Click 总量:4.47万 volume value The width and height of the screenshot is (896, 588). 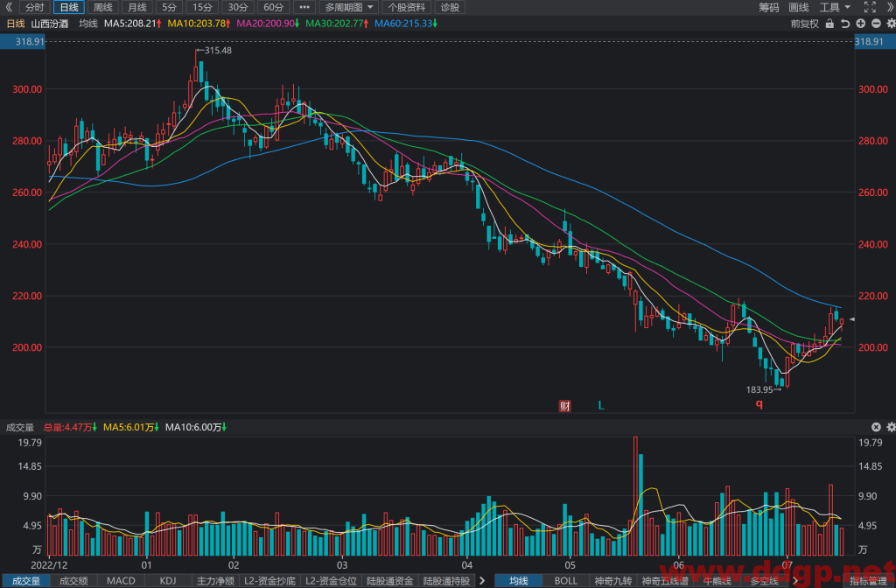click(70, 427)
